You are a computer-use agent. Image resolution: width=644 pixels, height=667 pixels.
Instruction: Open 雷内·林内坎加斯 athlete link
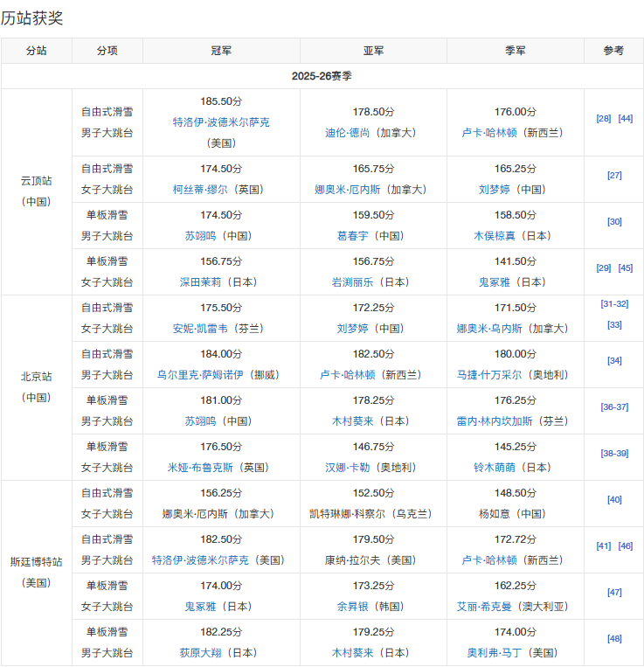tap(495, 421)
